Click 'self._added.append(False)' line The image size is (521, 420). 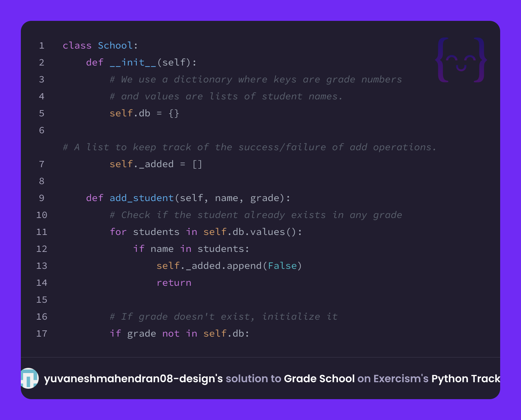click(229, 266)
